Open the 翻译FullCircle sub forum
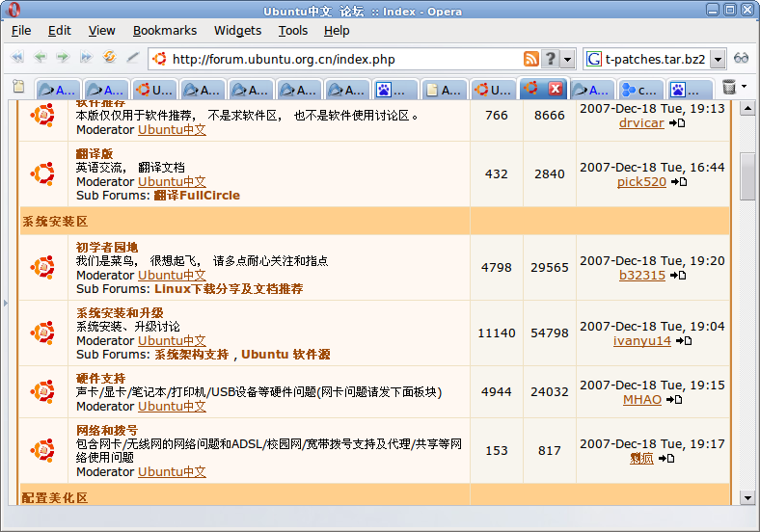 click(197, 196)
